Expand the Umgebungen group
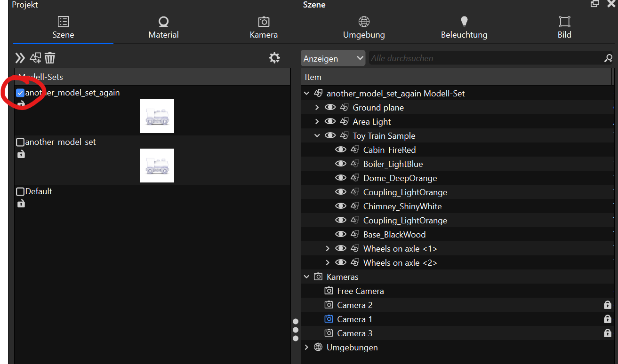 tap(307, 348)
